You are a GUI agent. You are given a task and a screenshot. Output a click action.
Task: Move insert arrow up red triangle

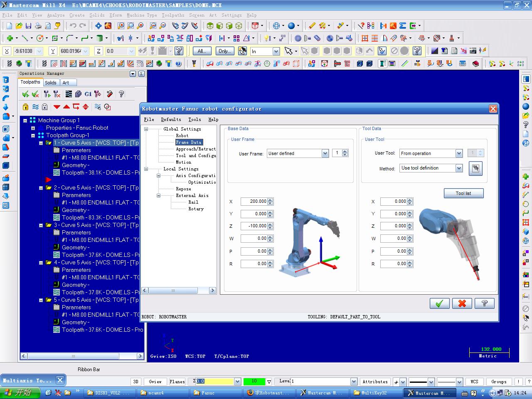[x=66, y=107]
